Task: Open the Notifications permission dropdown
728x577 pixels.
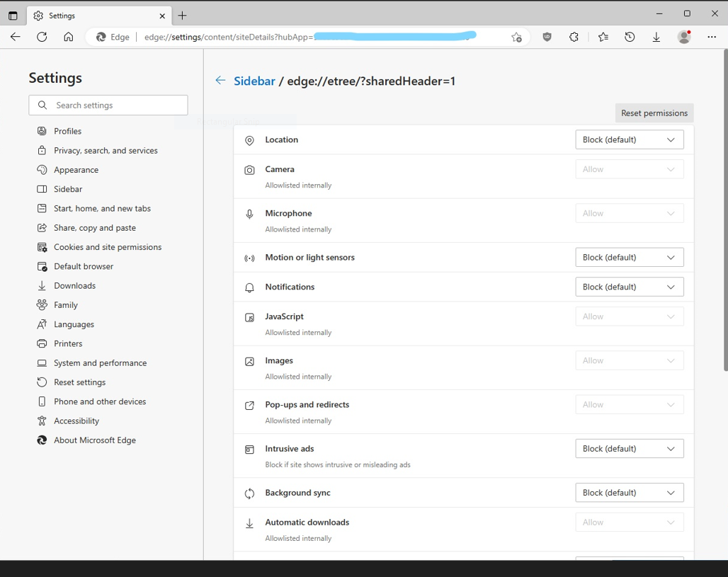Action: coord(629,287)
